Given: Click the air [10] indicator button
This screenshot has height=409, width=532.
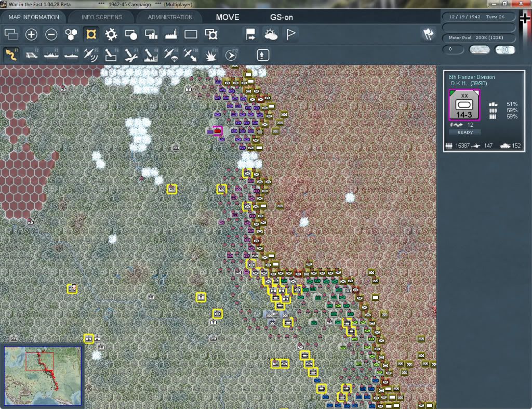Looking at the screenshot, I should pyautogui.click(x=504, y=50).
